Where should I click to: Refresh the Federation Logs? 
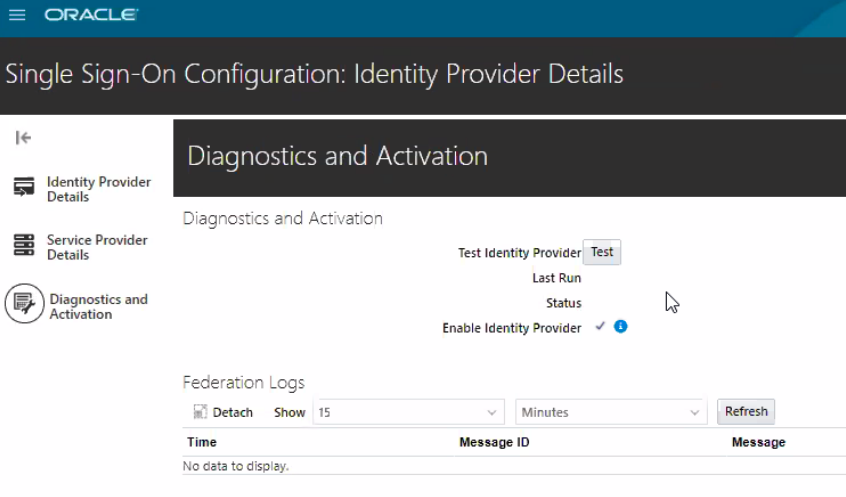click(746, 411)
